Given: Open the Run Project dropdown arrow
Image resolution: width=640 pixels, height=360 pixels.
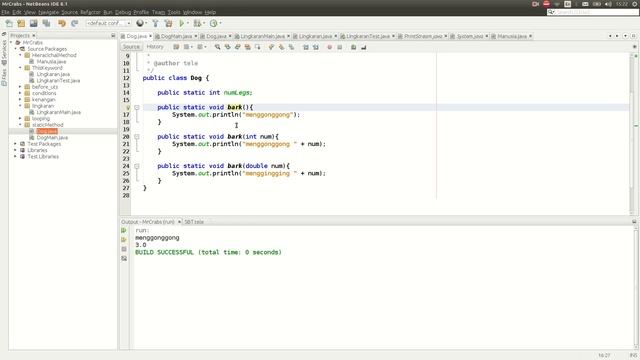Looking at the screenshot, I should click(x=188, y=23).
